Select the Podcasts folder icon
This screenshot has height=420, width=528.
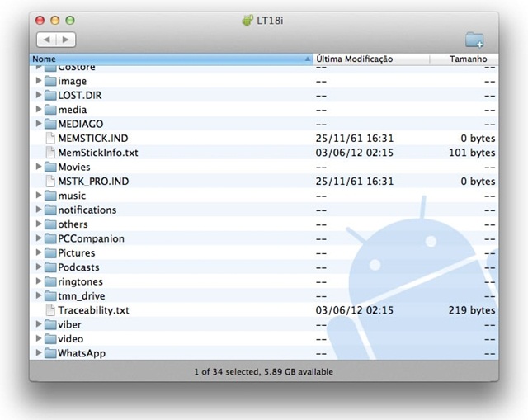[x=50, y=267]
